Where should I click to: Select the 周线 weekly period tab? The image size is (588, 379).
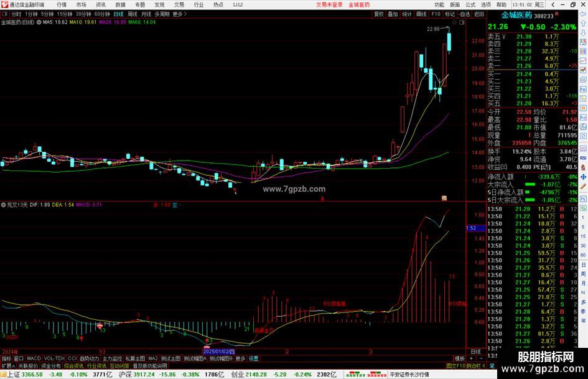point(133,14)
